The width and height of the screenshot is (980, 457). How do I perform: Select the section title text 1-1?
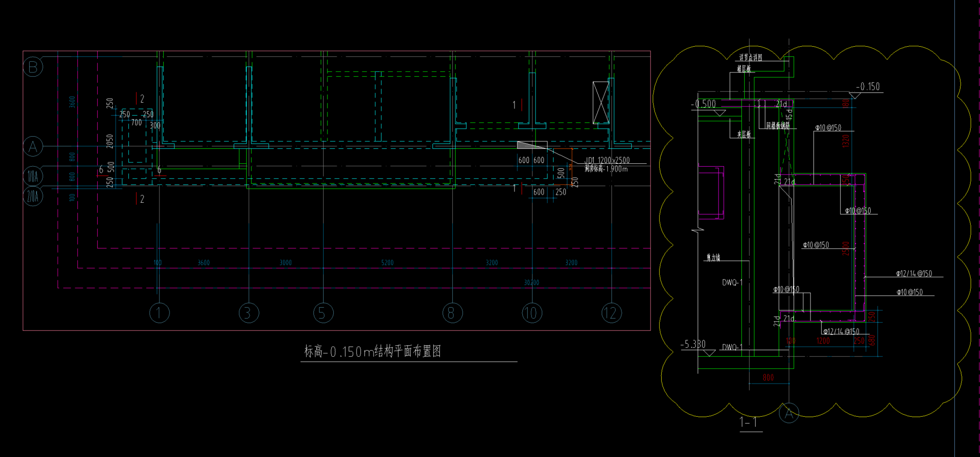coord(748,422)
